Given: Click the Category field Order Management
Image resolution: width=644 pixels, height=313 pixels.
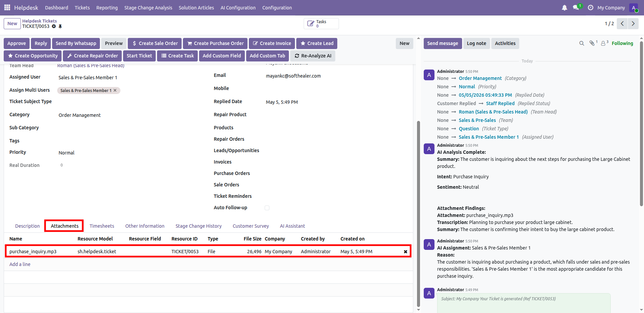Looking at the screenshot, I should coord(79,115).
